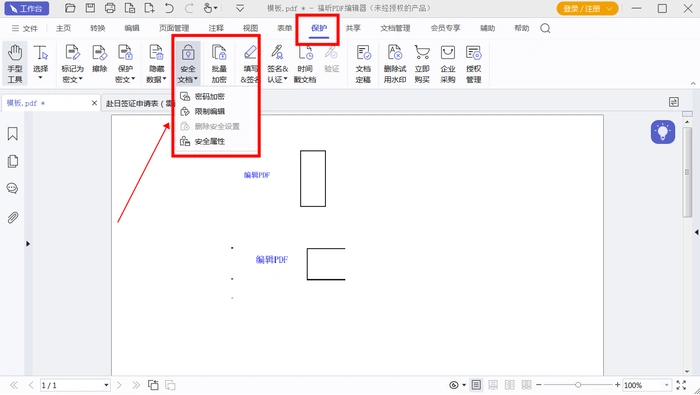Click 填写&签名 fill and sign tool
This screenshot has width=700, height=395.
click(x=249, y=63)
